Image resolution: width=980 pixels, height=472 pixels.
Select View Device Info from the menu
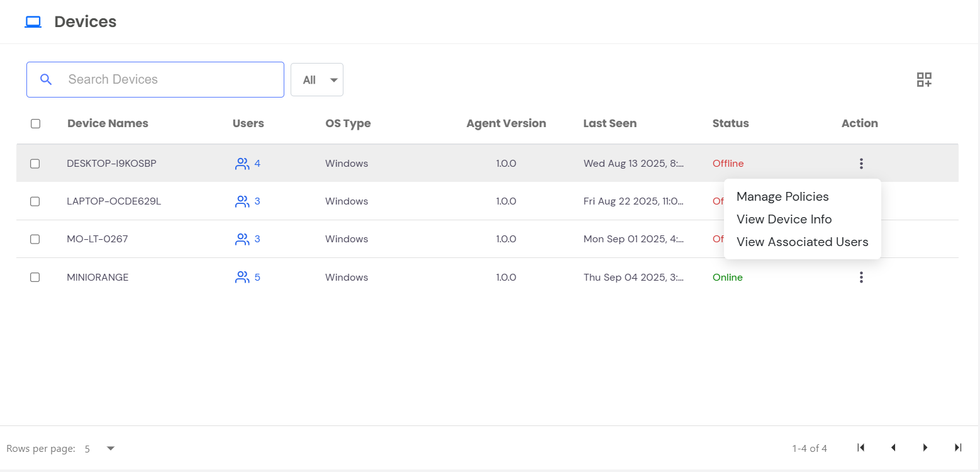pos(784,219)
